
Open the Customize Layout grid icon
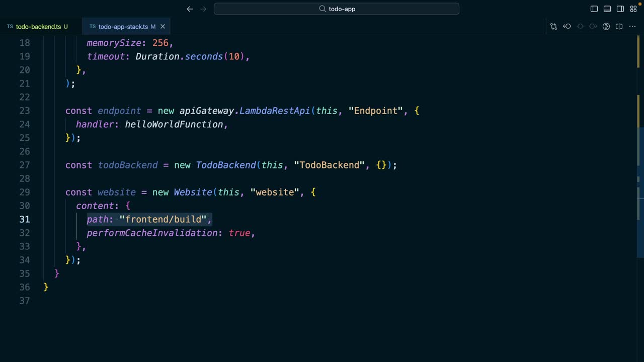click(633, 9)
